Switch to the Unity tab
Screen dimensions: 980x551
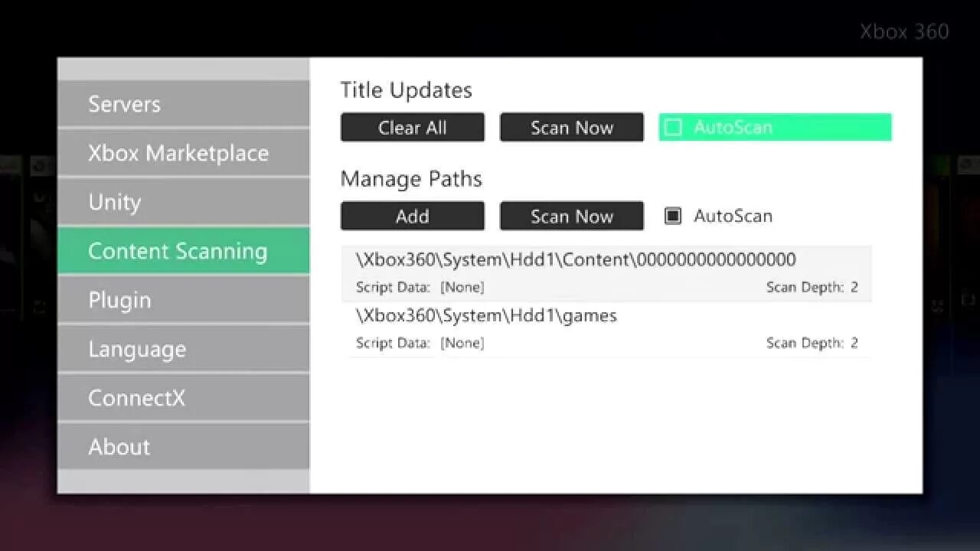click(x=184, y=202)
